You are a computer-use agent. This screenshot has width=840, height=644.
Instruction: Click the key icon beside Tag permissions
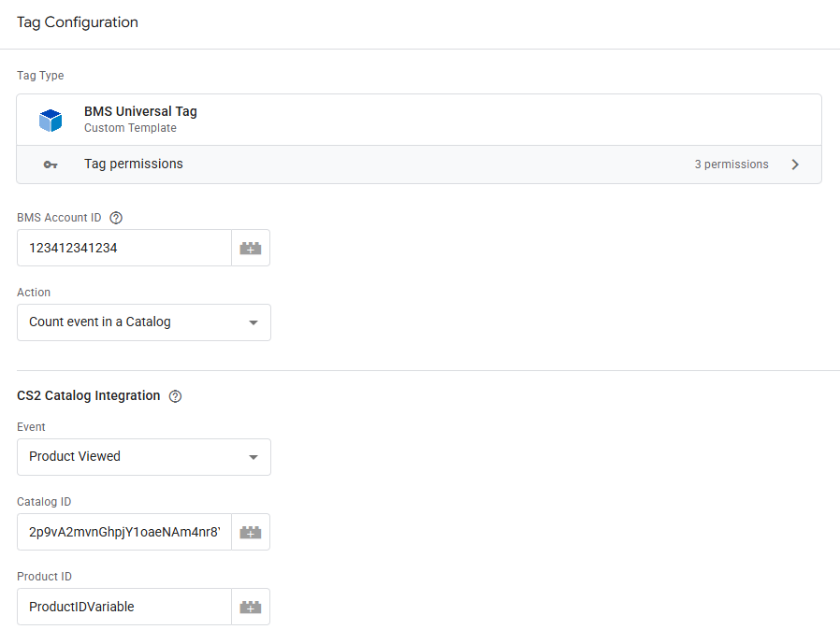[51, 165]
